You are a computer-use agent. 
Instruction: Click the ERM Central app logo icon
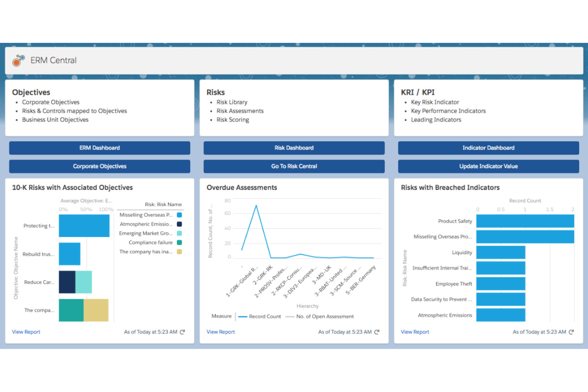18,60
